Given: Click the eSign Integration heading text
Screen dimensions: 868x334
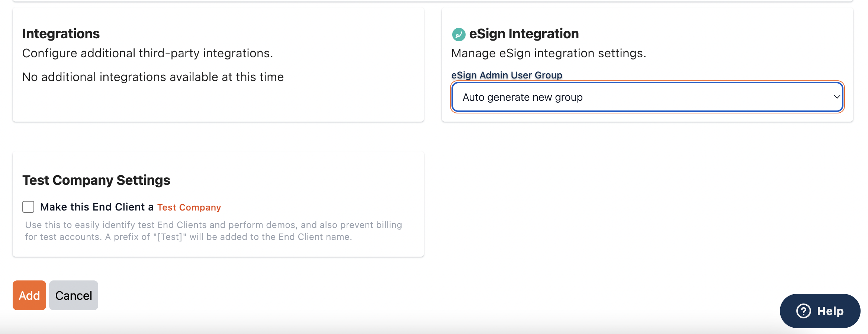Looking at the screenshot, I should coord(524,34).
